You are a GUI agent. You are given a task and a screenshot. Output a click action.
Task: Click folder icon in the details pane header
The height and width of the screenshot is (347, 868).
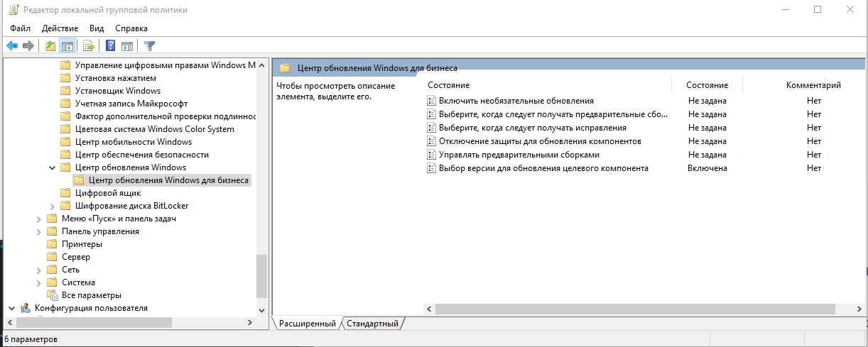(285, 68)
